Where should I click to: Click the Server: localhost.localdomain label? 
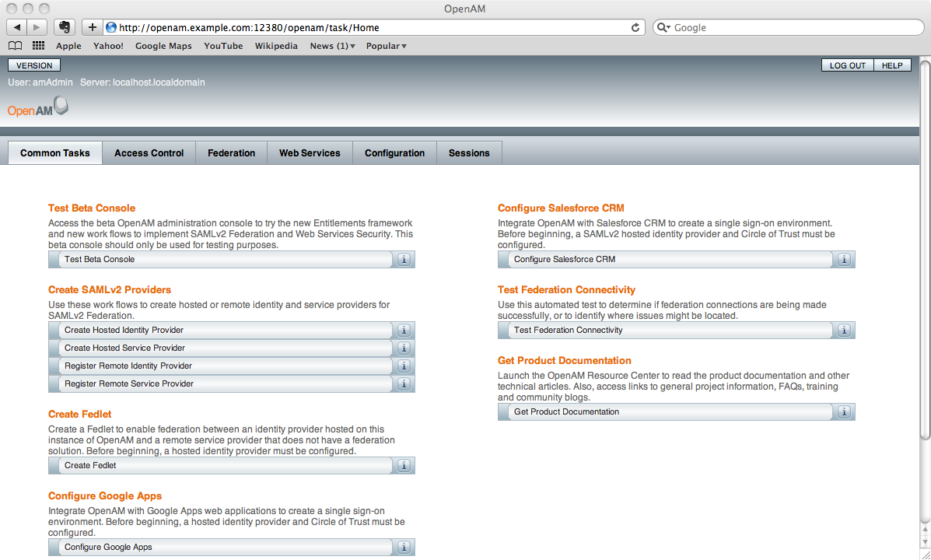pyautogui.click(x=142, y=82)
